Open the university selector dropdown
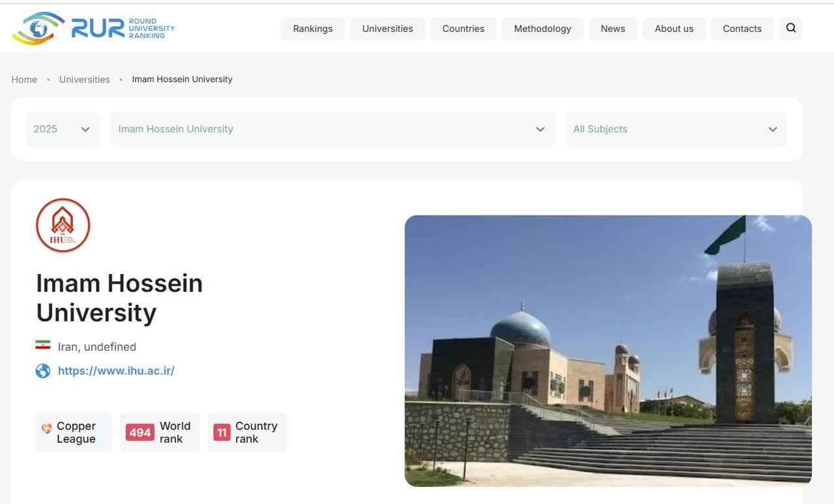This screenshot has height=504, width=834. click(x=332, y=129)
